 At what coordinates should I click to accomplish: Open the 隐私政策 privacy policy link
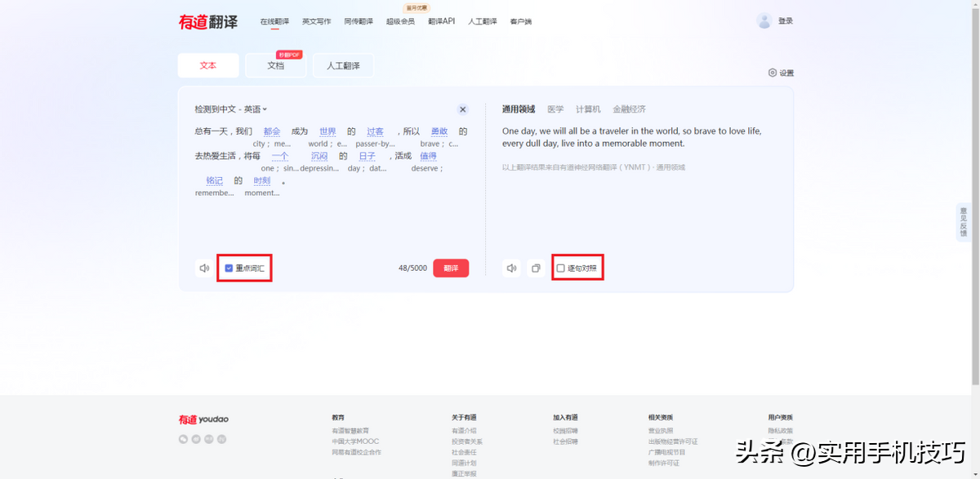pos(780,429)
